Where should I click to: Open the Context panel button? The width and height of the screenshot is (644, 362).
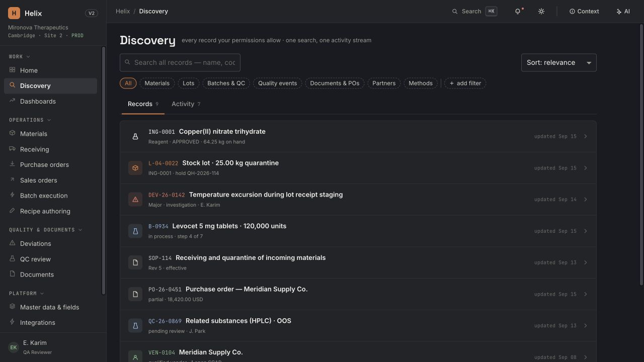tap(584, 11)
